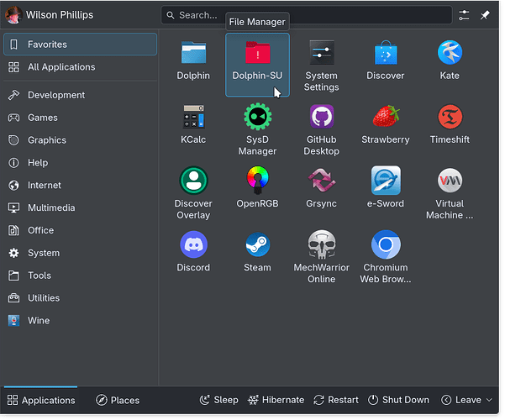Open the Utilities category
This screenshot has height=420, width=505.
80,298
